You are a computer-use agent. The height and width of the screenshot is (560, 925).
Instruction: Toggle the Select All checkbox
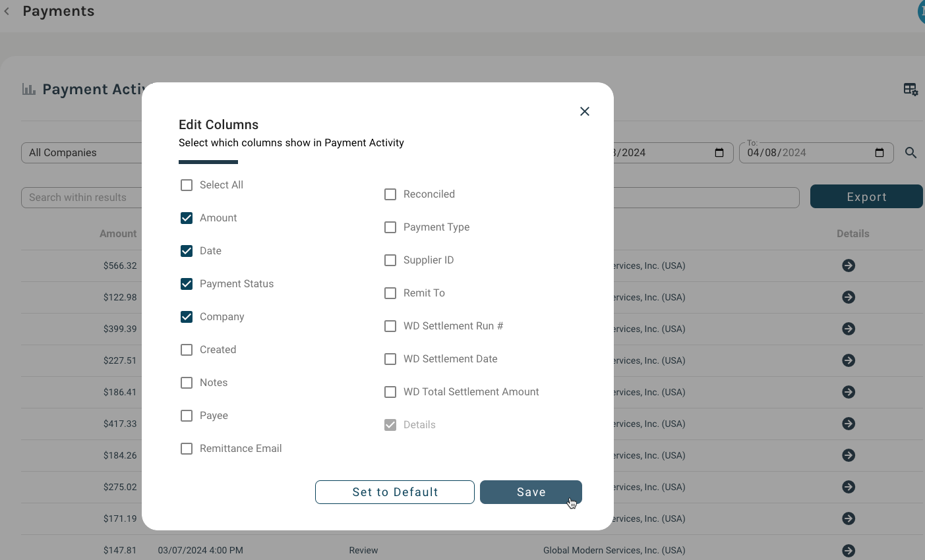point(187,185)
